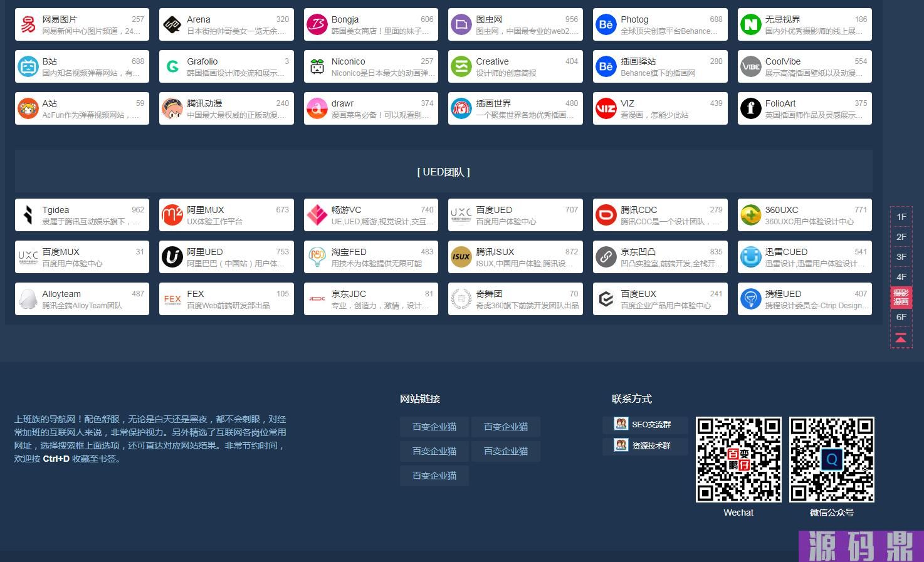Viewport: 924px width, 562px height.
Task: Click the third-row 百变企业猫 link
Action: (434, 476)
